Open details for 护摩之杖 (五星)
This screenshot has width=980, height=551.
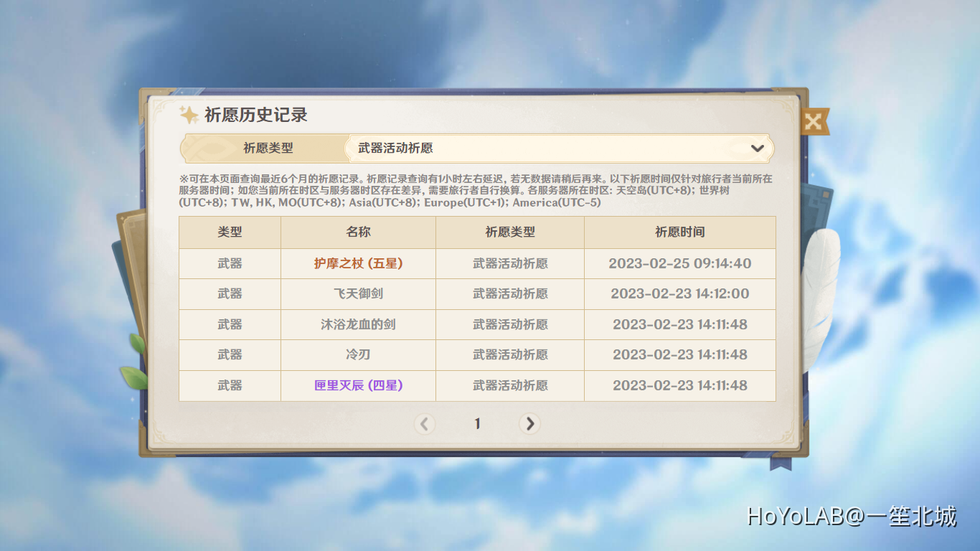click(357, 263)
